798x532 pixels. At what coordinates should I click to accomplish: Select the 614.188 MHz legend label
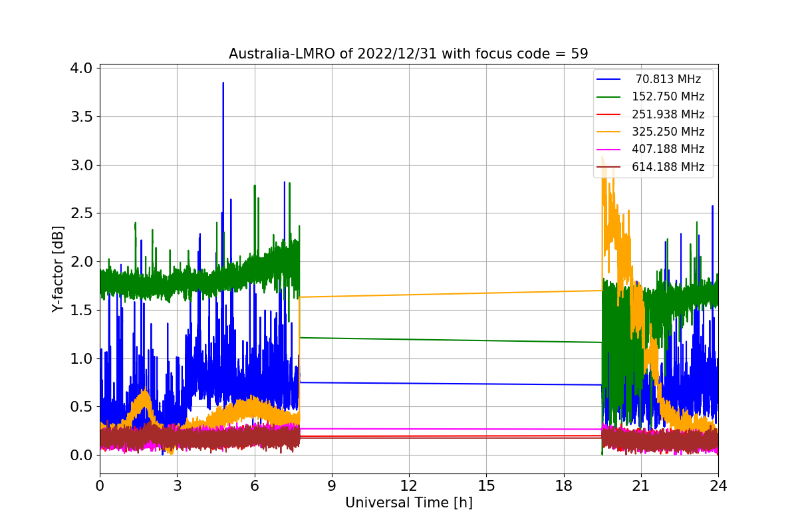(668, 167)
